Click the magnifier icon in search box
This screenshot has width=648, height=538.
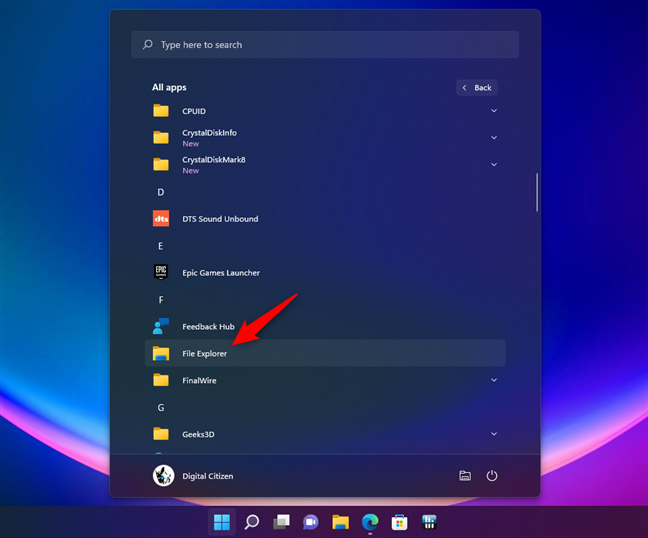click(x=148, y=45)
